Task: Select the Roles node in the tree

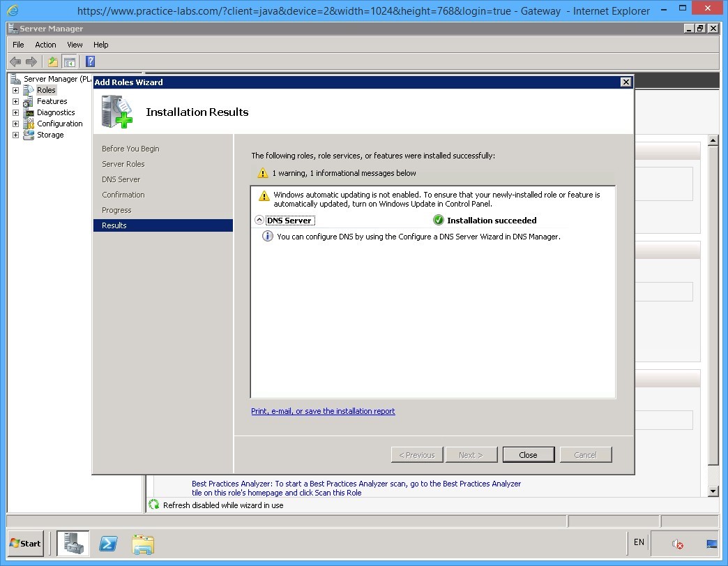Action: (45, 89)
